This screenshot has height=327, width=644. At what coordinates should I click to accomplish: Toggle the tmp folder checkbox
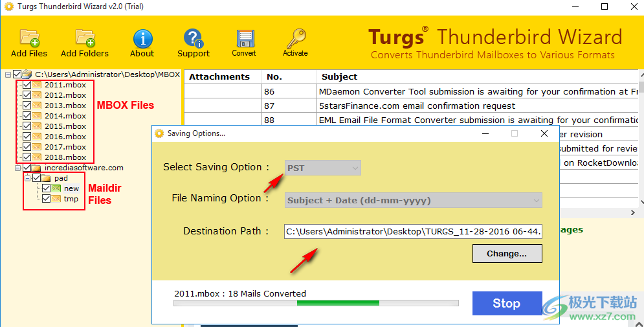click(47, 199)
